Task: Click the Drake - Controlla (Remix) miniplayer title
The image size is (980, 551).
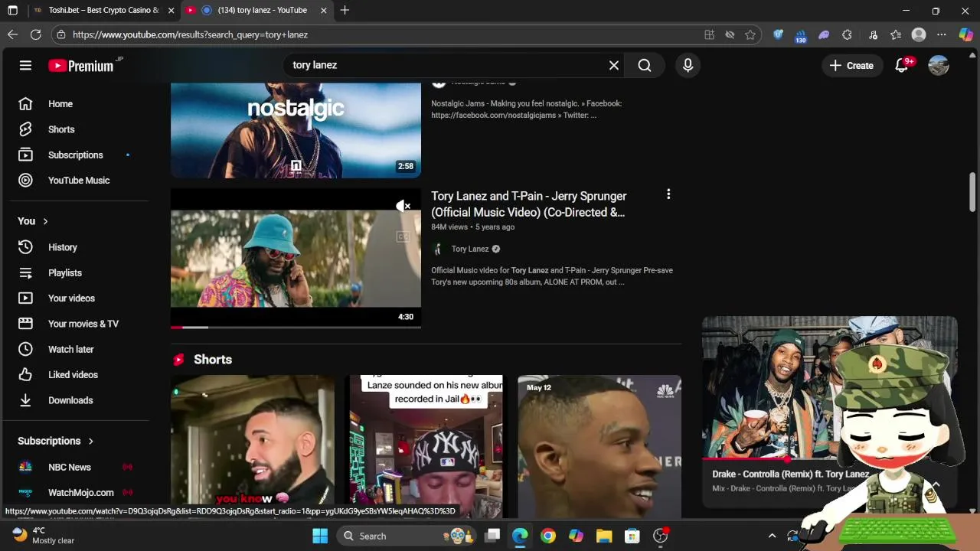Action: click(790, 474)
